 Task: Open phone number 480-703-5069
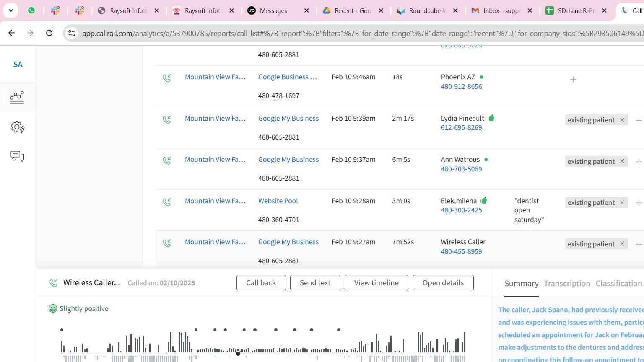pyautogui.click(x=461, y=169)
